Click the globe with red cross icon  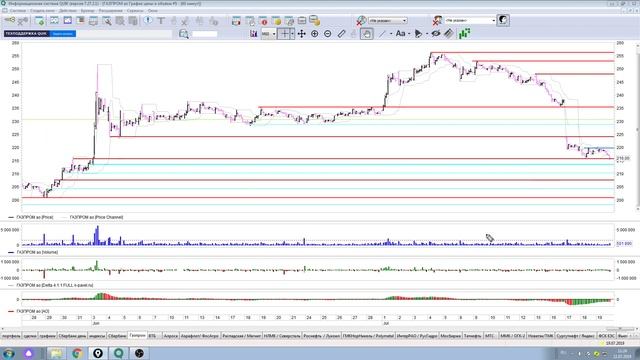click(x=361, y=20)
